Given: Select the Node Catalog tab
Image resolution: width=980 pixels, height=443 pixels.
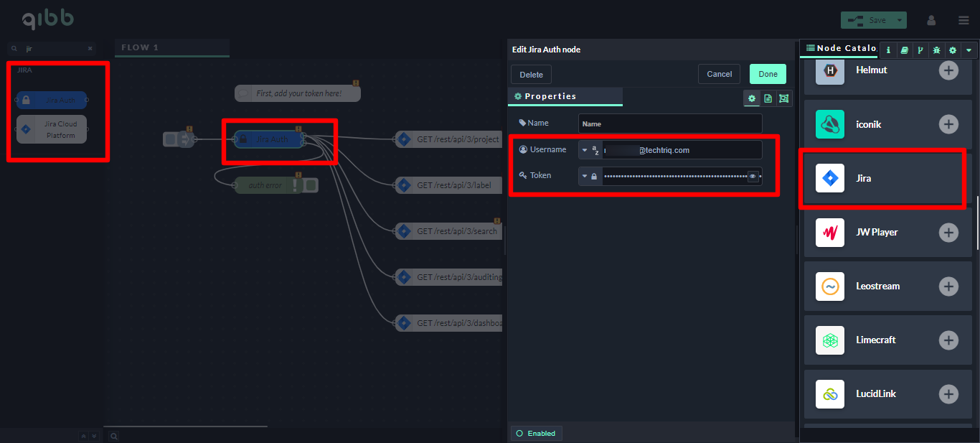Looking at the screenshot, I should [839, 48].
